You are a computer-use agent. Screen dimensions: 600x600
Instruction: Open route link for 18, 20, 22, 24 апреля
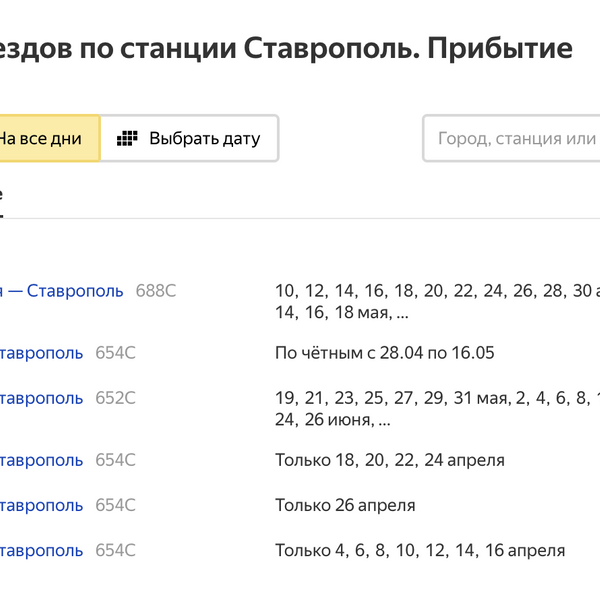tap(42, 460)
